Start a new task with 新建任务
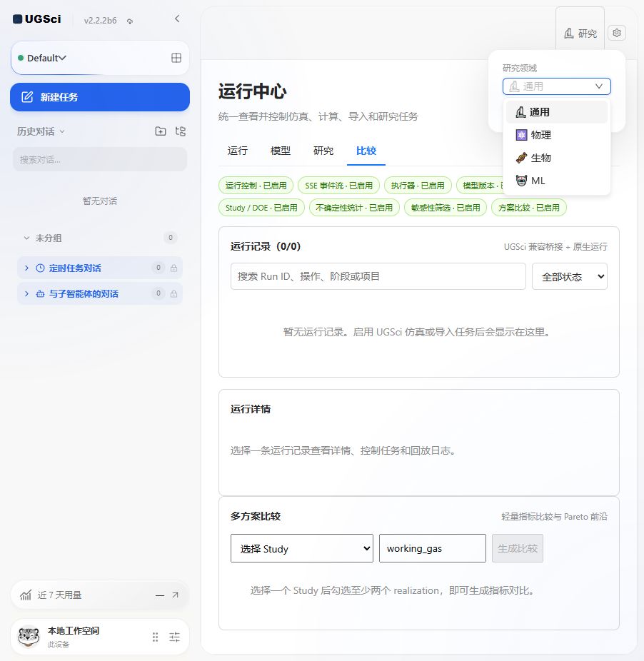 [x=100, y=97]
